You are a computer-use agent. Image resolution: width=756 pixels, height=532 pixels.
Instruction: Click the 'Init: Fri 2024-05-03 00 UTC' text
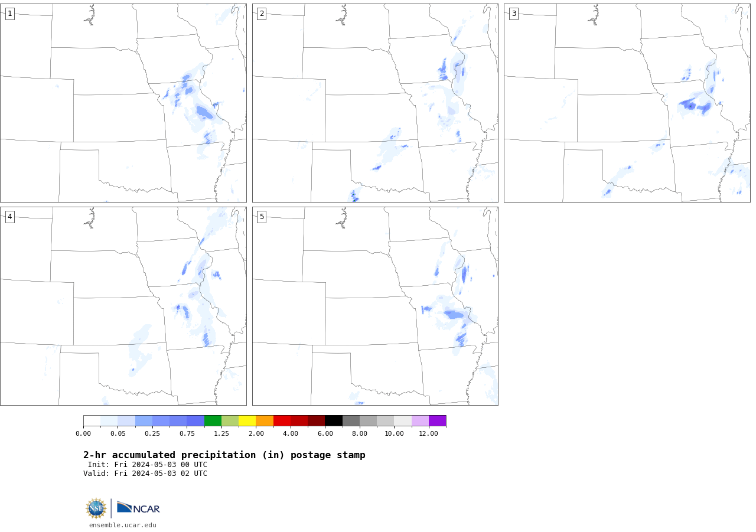click(148, 465)
